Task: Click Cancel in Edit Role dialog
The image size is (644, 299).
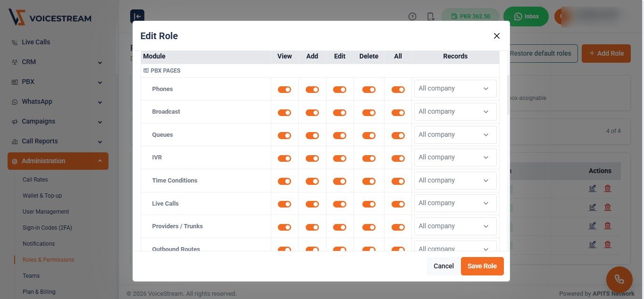Action: tap(443, 266)
